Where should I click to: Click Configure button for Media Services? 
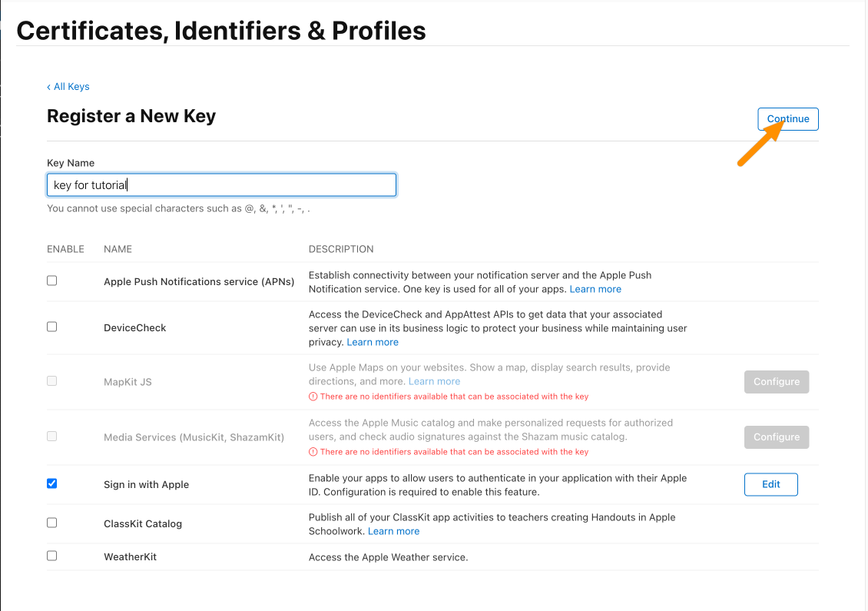[776, 437]
